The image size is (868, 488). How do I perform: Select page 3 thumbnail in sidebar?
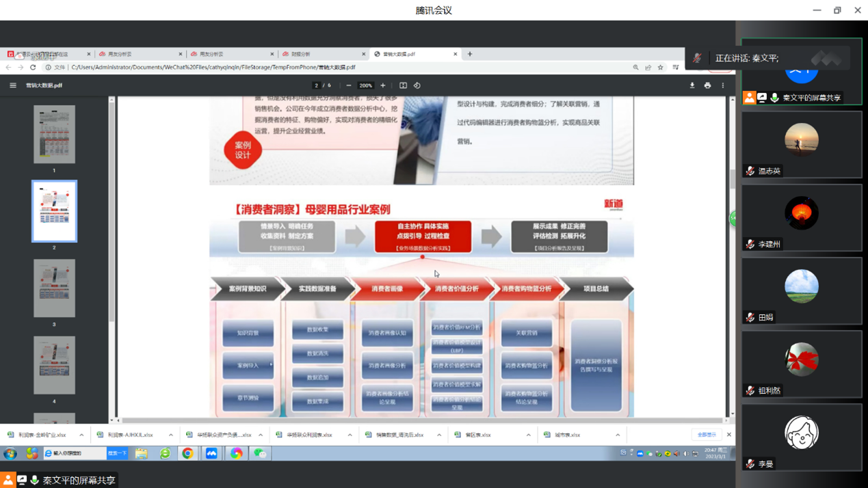click(x=54, y=288)
